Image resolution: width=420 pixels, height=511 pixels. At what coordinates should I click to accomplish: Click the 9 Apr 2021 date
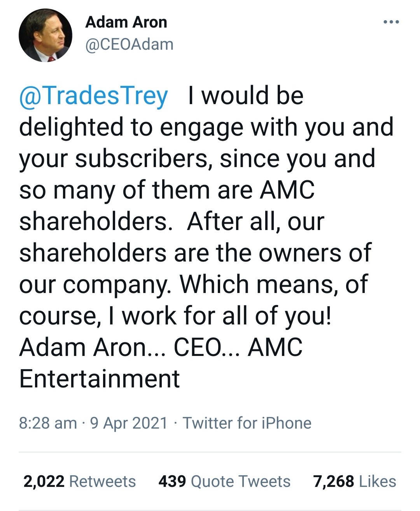[x=129, y=423]
